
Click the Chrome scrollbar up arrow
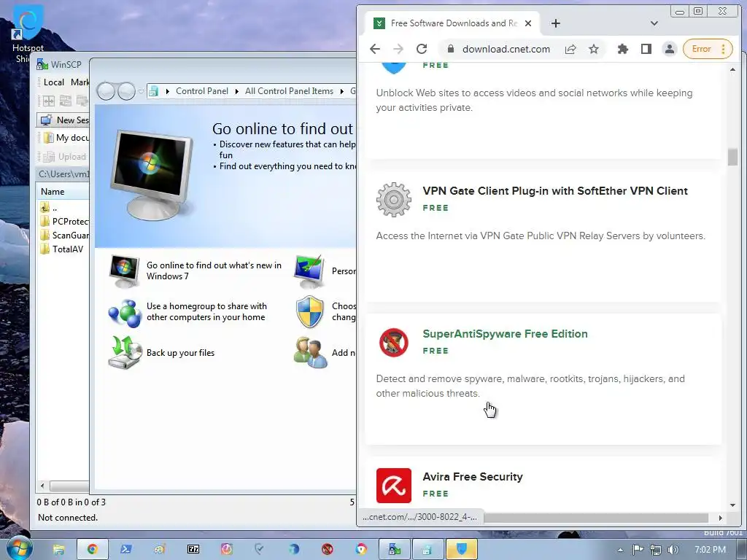click(x=732, y=69)
